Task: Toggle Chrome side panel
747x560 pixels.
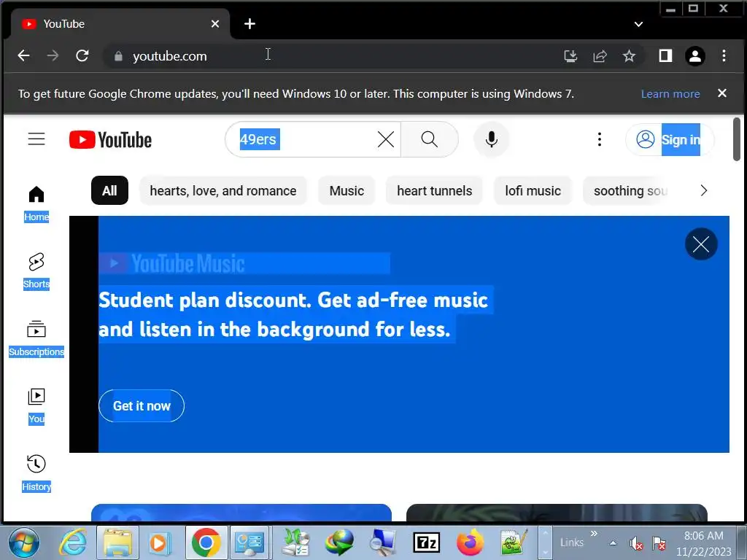Action: (665, 55)
